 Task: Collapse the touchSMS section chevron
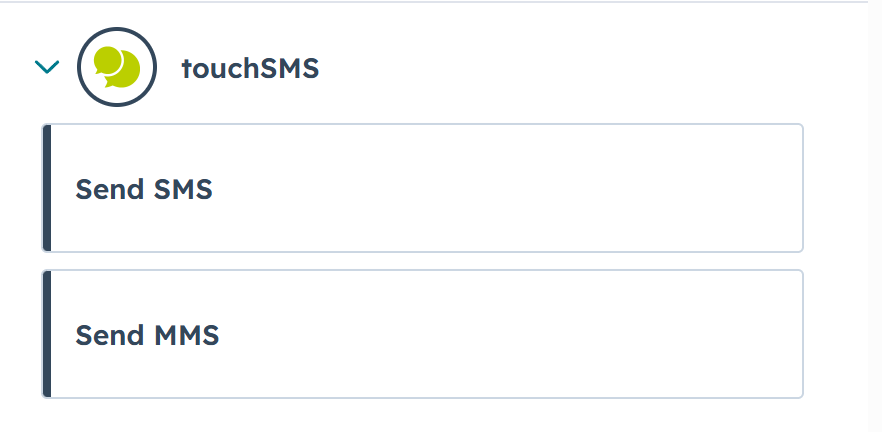[x=47, y=67]
